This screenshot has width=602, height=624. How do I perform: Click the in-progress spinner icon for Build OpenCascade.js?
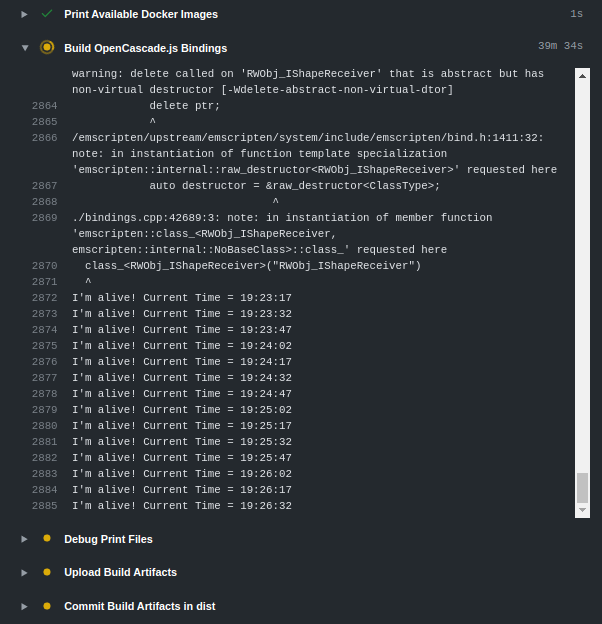[47, 47]
